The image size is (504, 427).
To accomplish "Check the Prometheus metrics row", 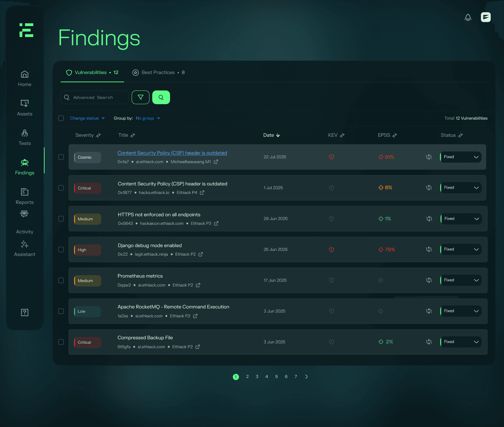I will [61, 280].
